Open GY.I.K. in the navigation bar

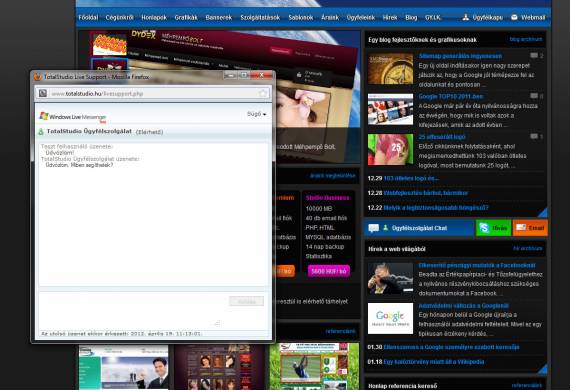(x=433, y=17)
